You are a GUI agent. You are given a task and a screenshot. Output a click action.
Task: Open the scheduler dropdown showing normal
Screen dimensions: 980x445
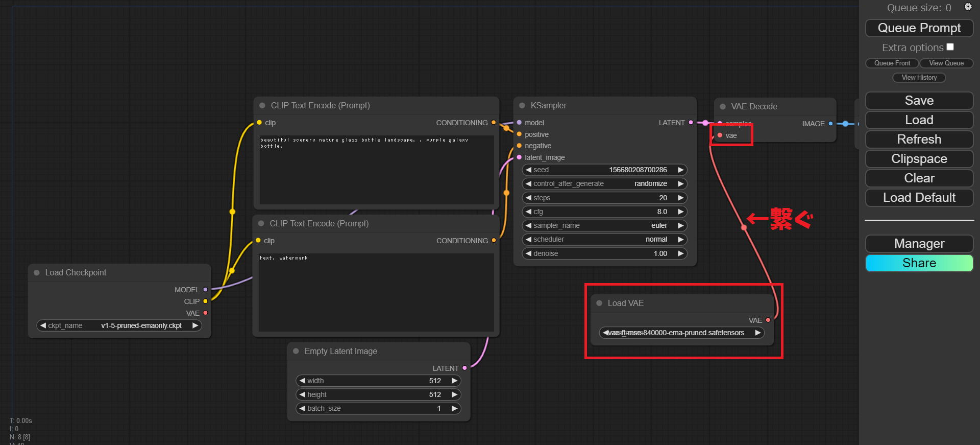605,239
